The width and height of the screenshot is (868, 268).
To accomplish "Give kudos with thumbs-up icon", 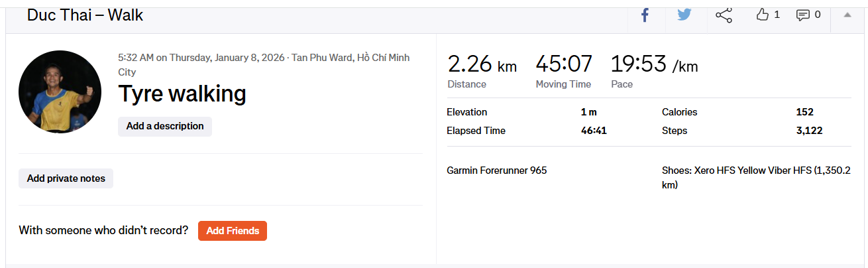I will [x=763, y=15].
